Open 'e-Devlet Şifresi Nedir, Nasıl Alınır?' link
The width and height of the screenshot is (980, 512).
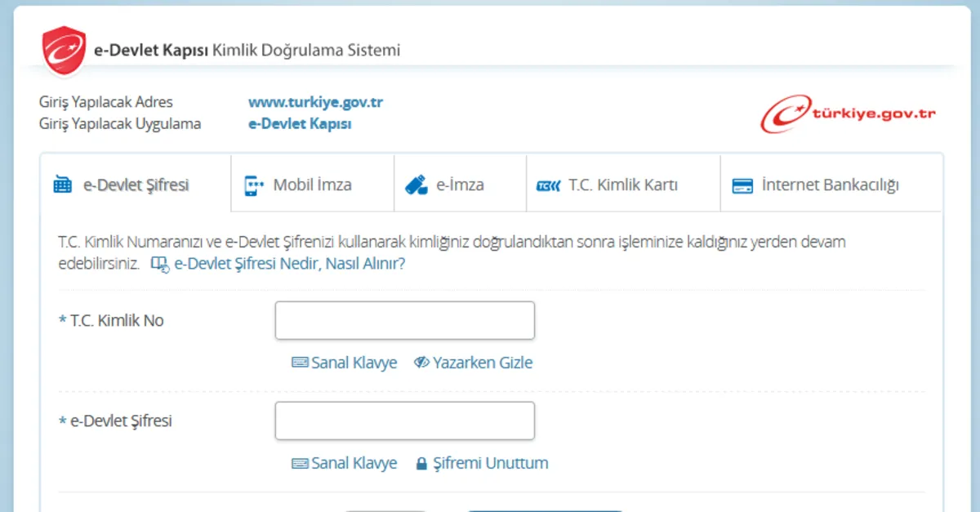pyautogui.click(x=289, y=265)
